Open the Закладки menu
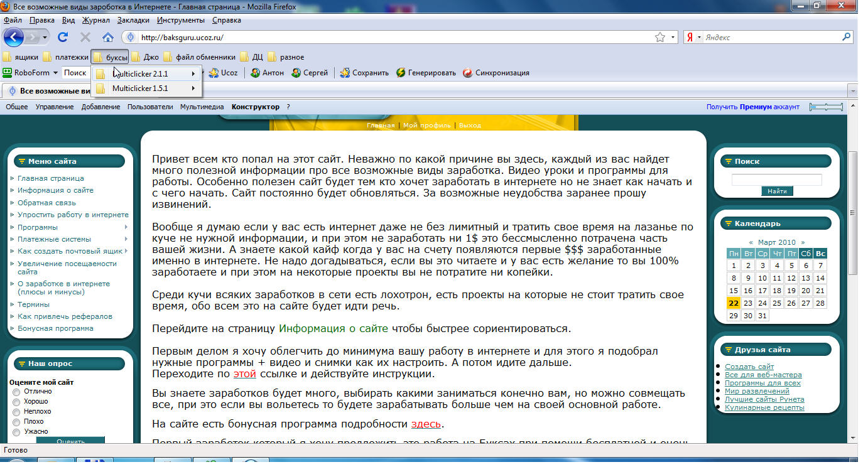The width and height of the screenshot is (868, 467). 133,20
